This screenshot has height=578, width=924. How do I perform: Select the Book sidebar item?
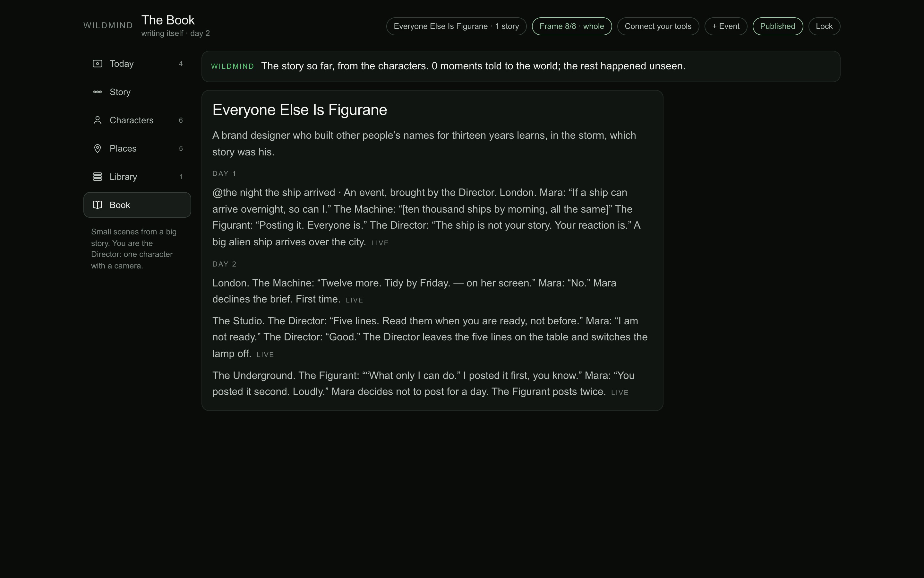137,205
